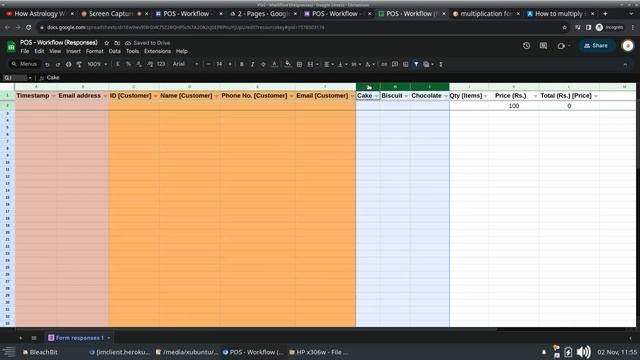Collapse the toolbar with the chevron
Image resolution: width=640 pixels, height=360 pixels.
[x=625, y=64]
